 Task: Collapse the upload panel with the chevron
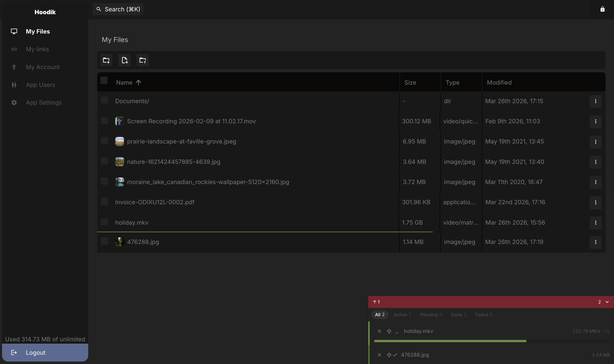point(607,302)
